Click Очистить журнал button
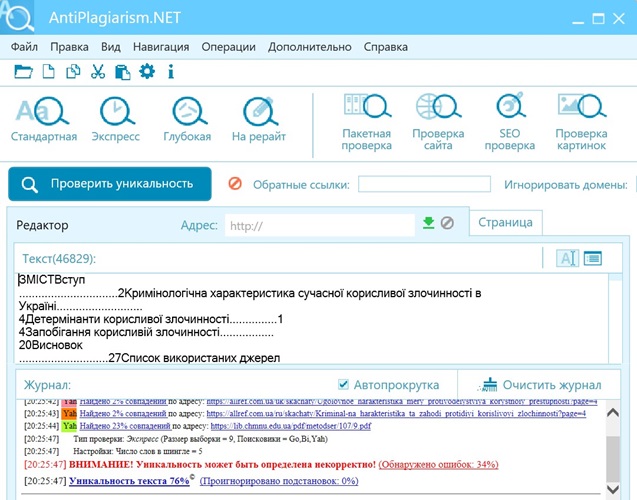 [541, 385]
